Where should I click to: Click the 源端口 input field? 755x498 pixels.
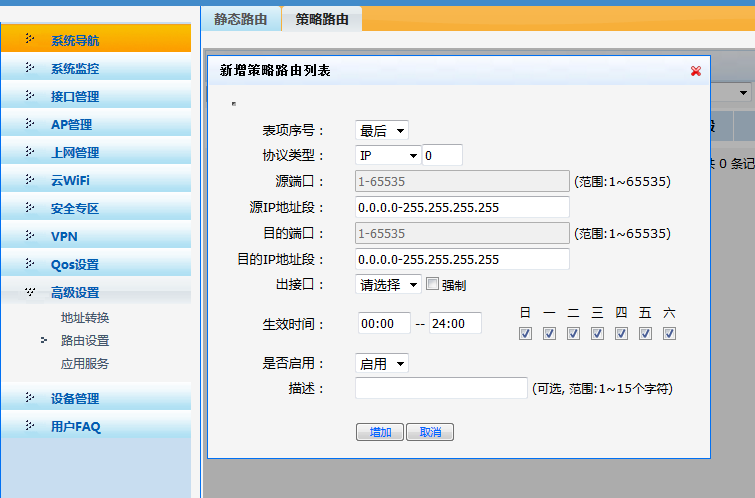coord(462,181)
